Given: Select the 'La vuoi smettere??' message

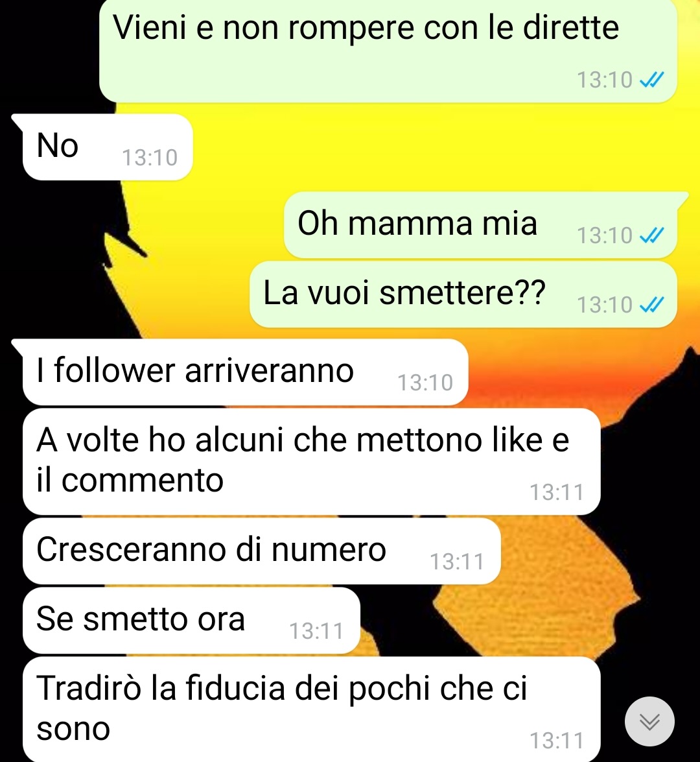Looking at the screenshot, I should coord(463,294).
